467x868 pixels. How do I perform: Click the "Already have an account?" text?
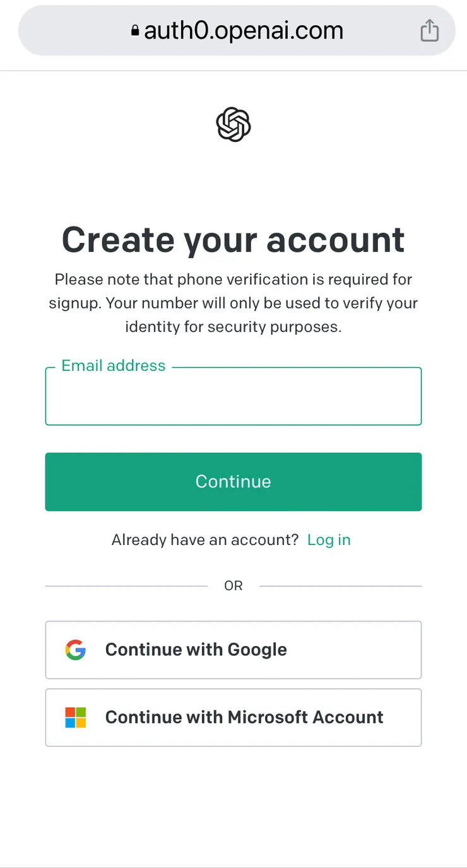(204, 540)
